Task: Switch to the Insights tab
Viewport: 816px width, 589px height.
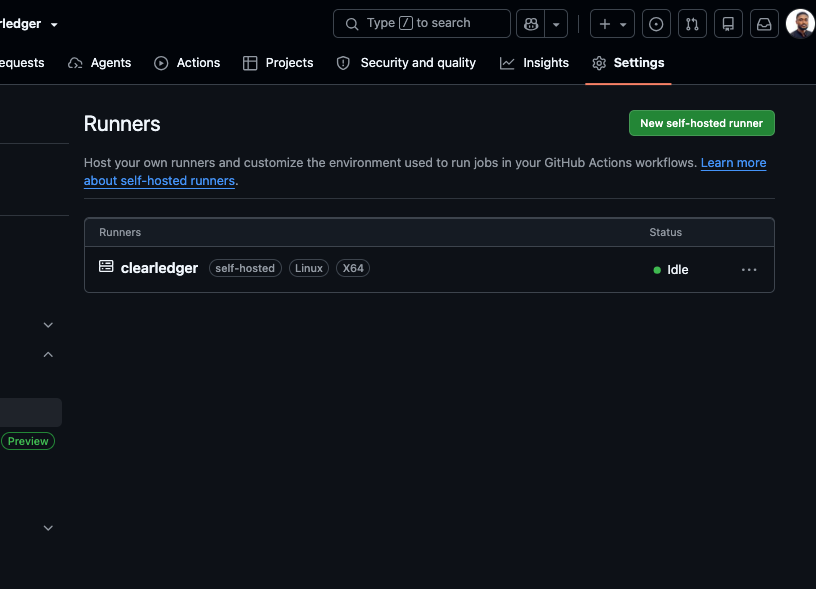Action: pyautogui.click(x=534, y=63)
